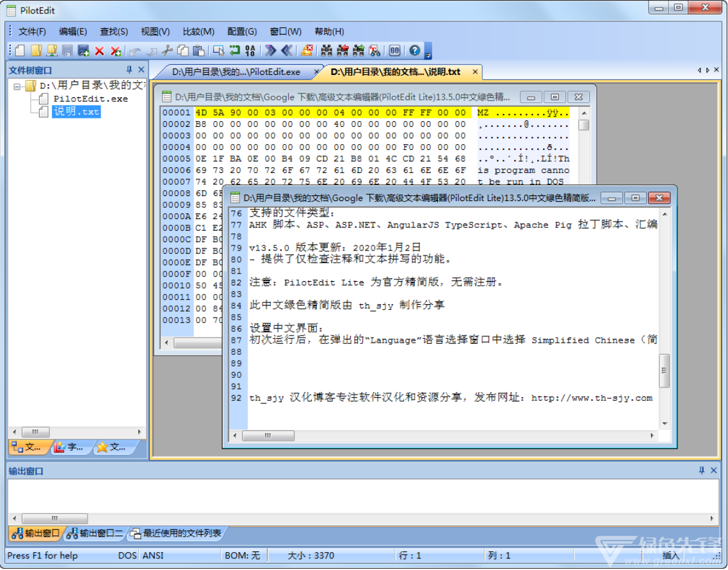Click the first hex row 00001
This screenshot has height=570, width=728.
tap(366, 113)
